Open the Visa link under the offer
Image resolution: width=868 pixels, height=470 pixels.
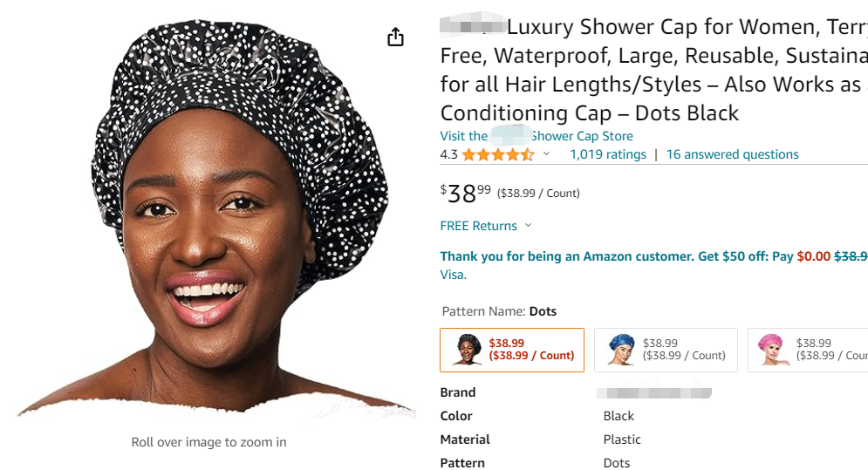click(x=453, y=275)
